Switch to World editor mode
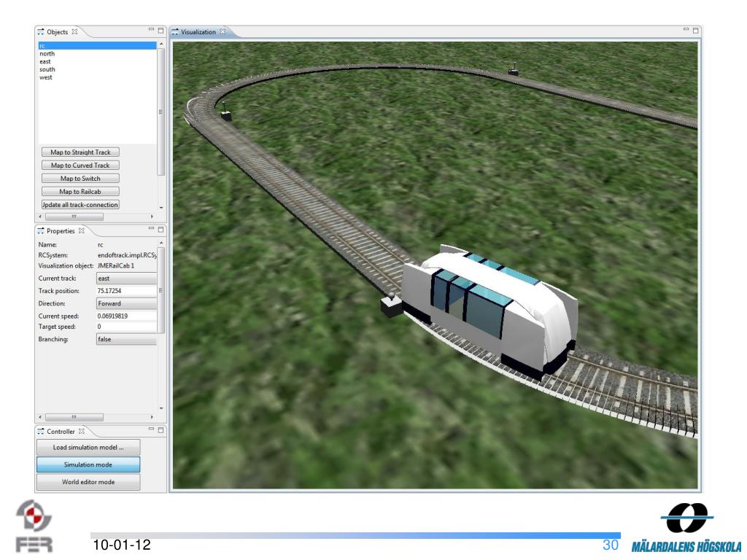The image size is (747, 560). pos(88,483)
